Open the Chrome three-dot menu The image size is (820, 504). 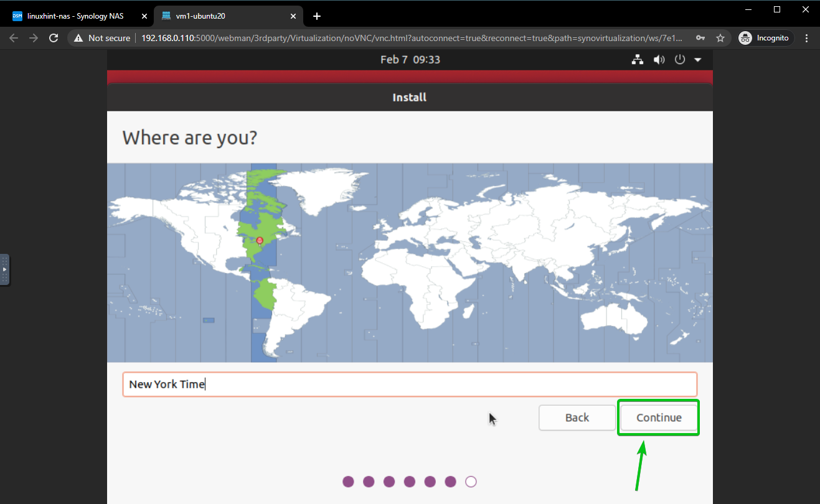(807, 38)
